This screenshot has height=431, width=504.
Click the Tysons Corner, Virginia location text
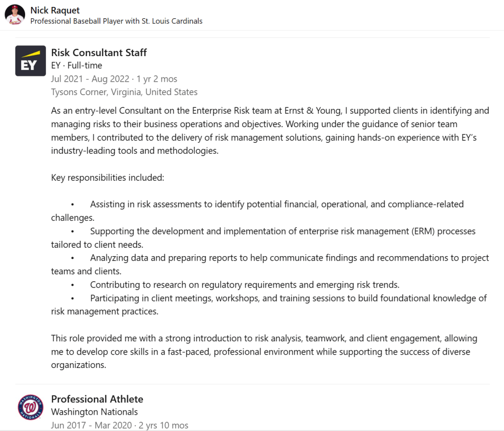[124, 92]
